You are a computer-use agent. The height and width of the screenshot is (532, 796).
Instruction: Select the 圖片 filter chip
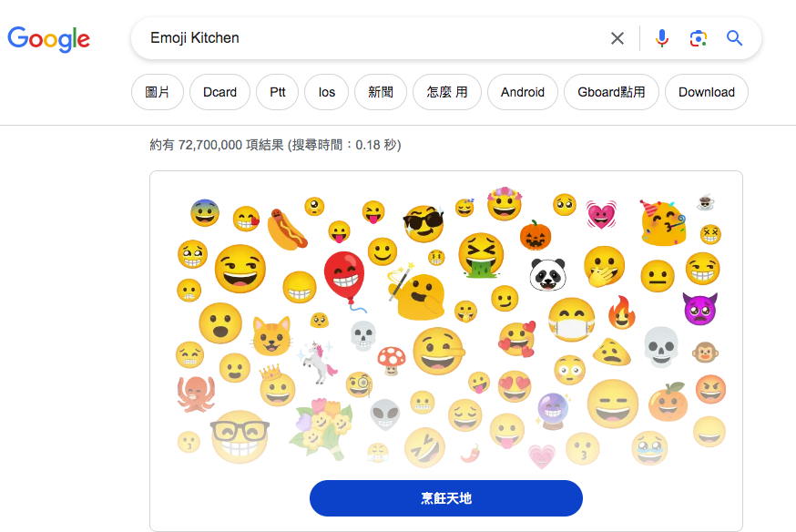coord(158,92)
